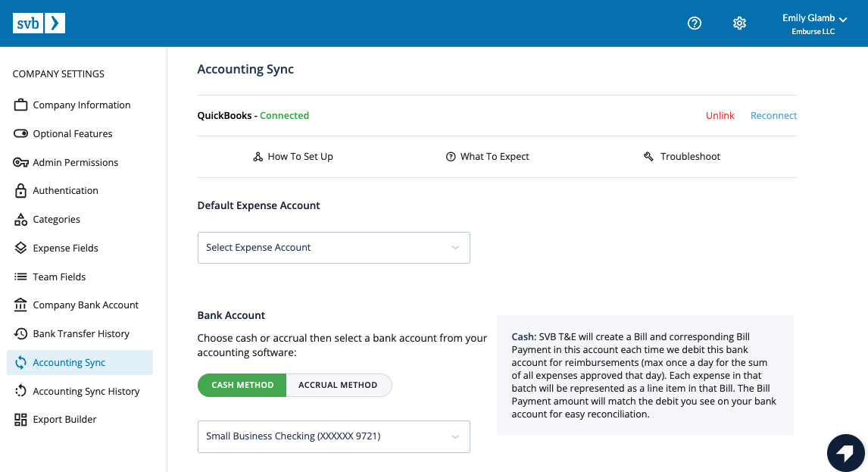This screenshot has height=472, width=868.
Task: Open the help question mark icon
Action: point(695,23)
